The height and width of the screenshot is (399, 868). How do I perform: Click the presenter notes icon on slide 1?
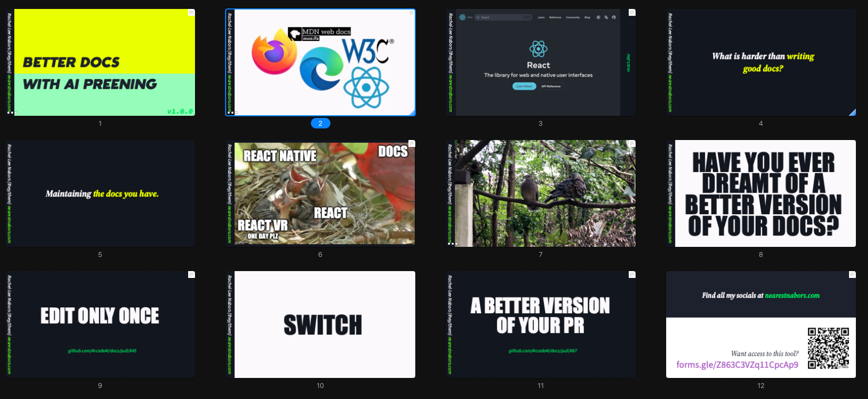click(191, 13)
